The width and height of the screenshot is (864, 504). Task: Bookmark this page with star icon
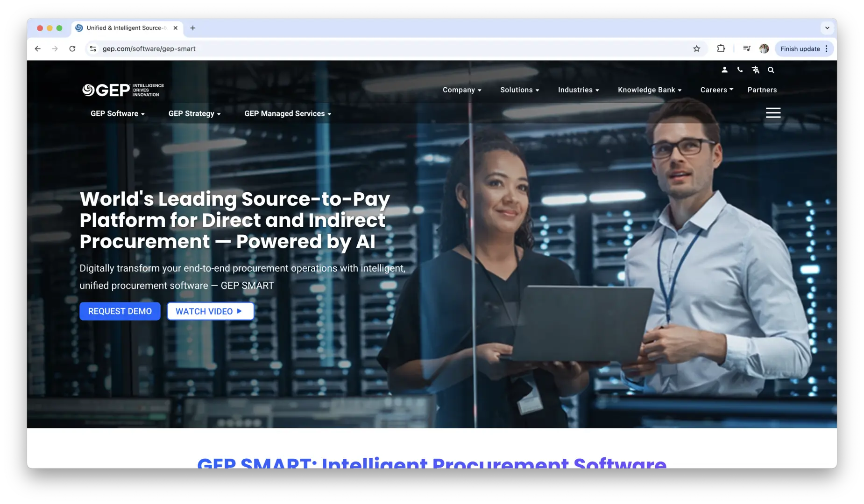(696, 49)
